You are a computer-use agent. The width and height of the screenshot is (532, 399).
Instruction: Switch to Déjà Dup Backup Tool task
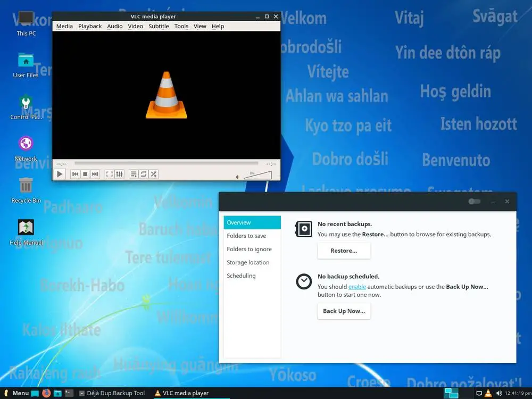point(112,393)
